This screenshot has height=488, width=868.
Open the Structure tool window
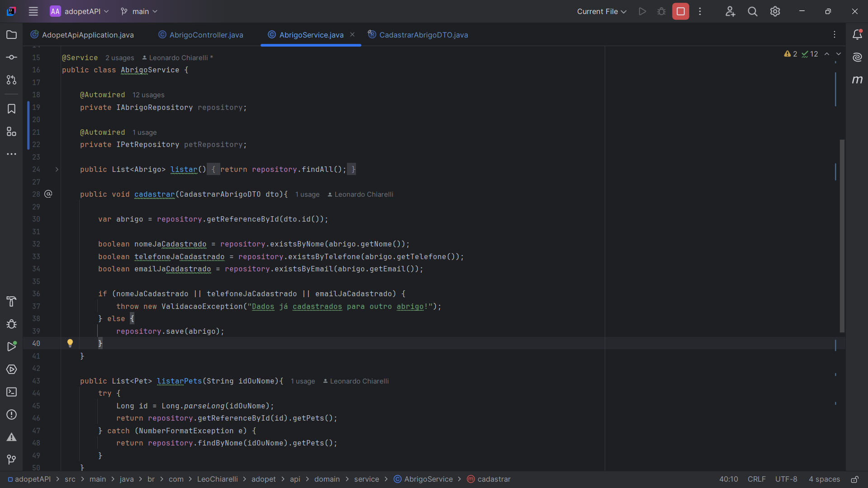click(x=12, y=132)
